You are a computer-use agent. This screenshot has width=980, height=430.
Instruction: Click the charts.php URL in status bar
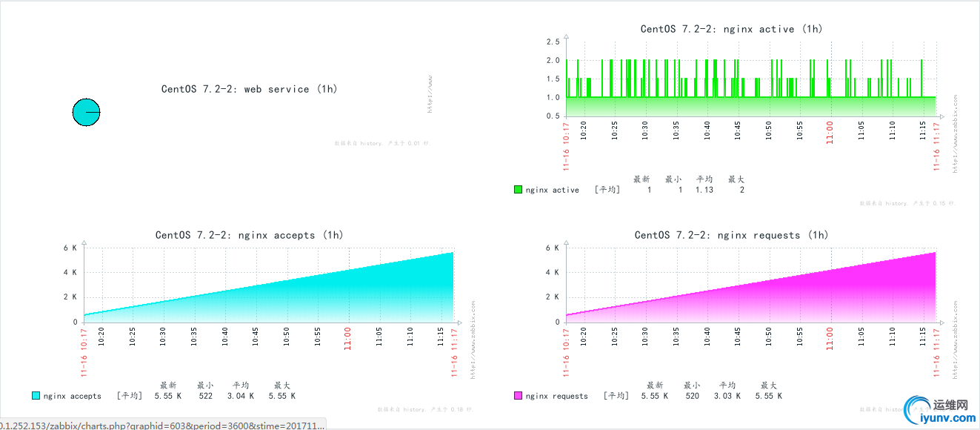tap(161, 425)
